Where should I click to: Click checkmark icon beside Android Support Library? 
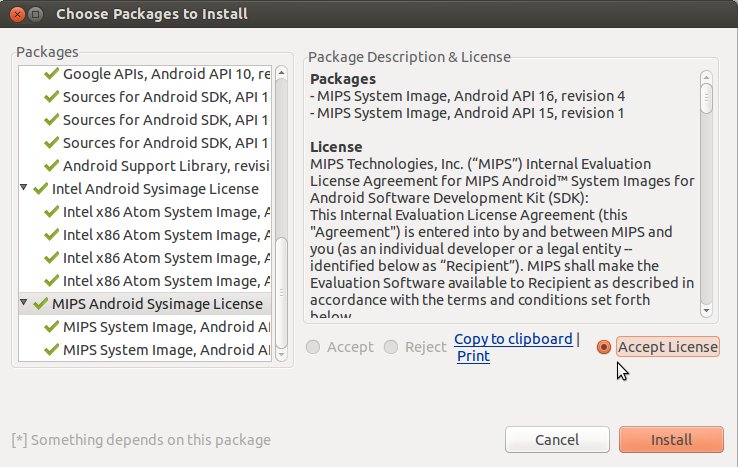pos(51,166)
